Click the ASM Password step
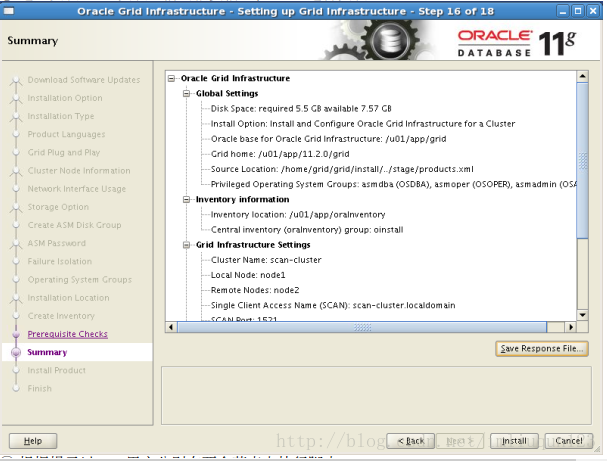The width and height of the screenshot is (607, 461). 57,243
